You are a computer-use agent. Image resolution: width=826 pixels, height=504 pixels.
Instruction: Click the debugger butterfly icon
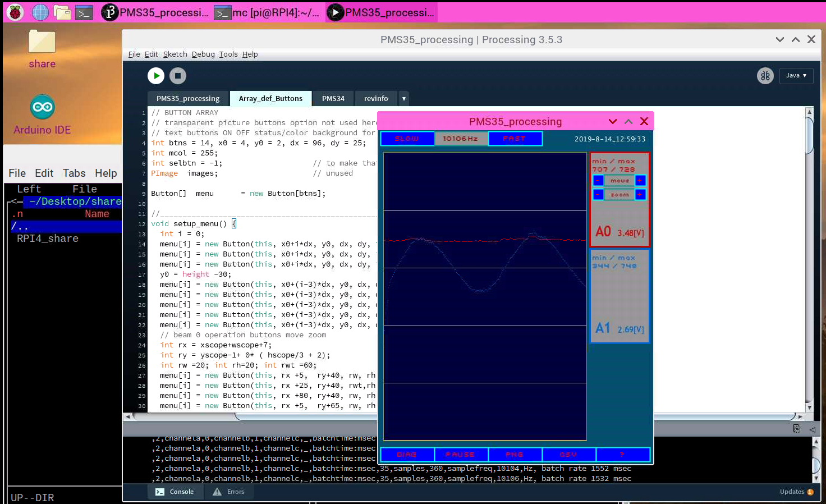pos(765,76)
